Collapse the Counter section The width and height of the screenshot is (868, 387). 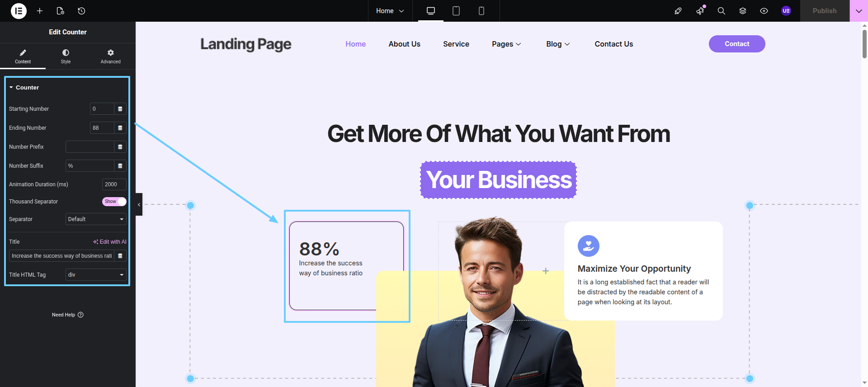(24, 88)
